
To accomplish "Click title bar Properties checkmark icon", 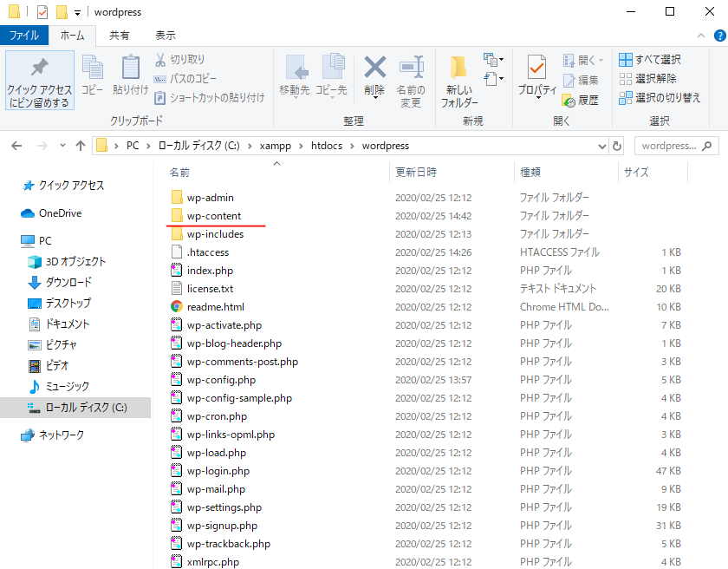I will click(x=42, y=11).
